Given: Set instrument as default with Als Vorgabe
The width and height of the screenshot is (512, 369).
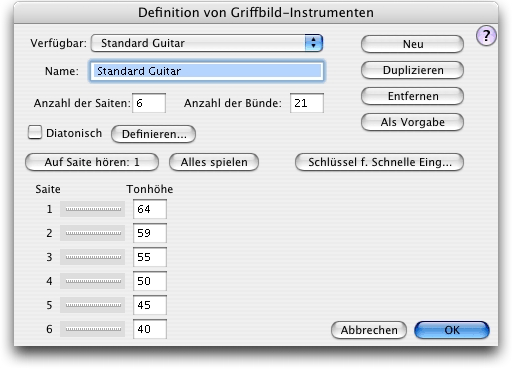Looking at the screenshot, I should [x=412, y=122].
